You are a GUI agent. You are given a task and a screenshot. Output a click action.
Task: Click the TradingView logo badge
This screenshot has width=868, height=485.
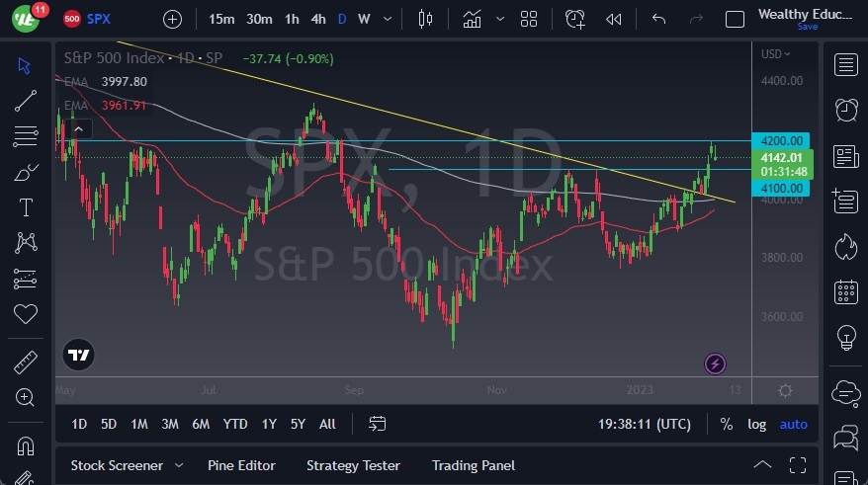coord(79,355)
